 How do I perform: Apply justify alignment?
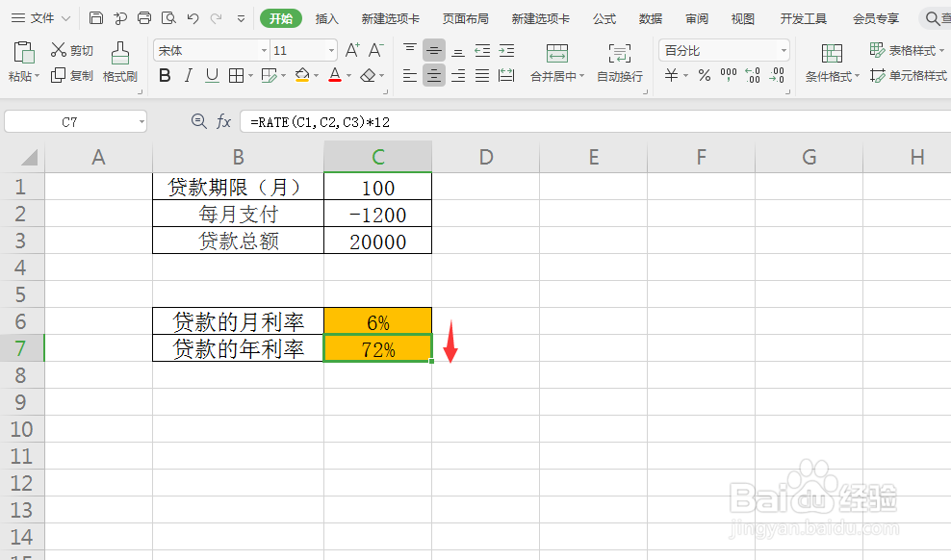pos(482,76)
